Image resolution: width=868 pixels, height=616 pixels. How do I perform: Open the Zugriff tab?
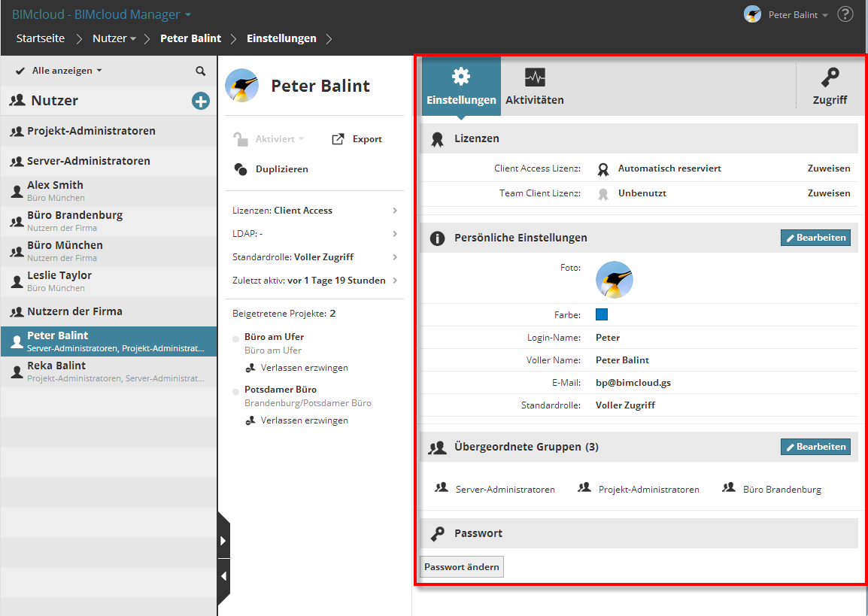pyautogui.click(x=830, y=86)
